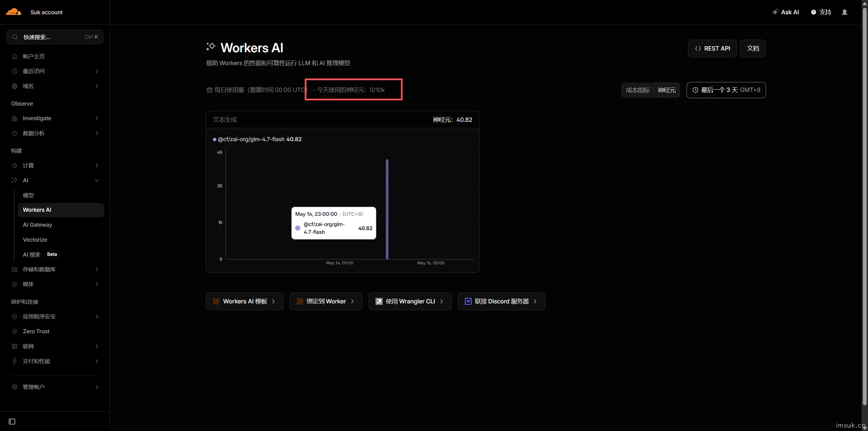Expand the 数据分析 chevron

97,133
